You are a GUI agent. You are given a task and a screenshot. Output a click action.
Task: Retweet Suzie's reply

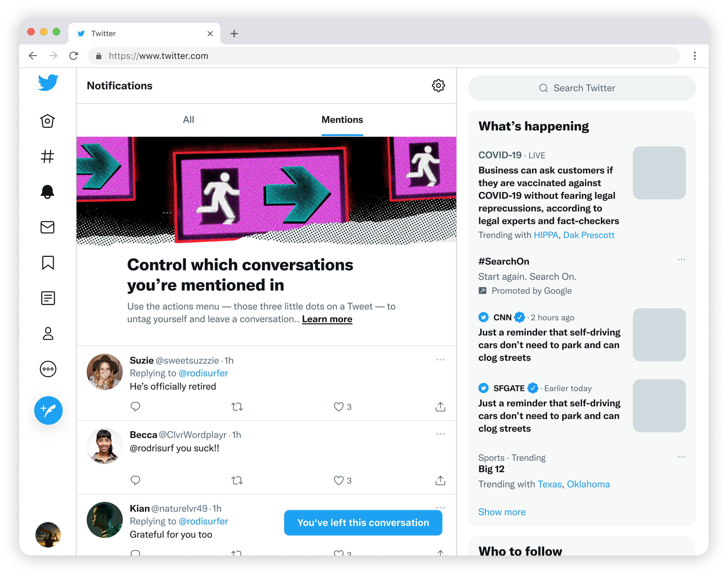pos(237,407)
